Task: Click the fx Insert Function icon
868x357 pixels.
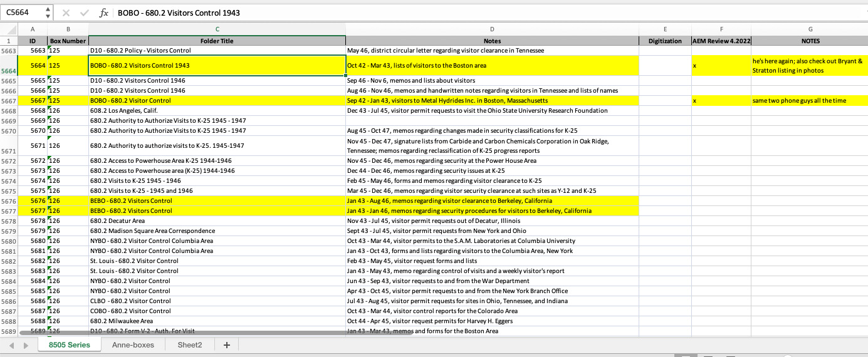Action: coord(104,13)
